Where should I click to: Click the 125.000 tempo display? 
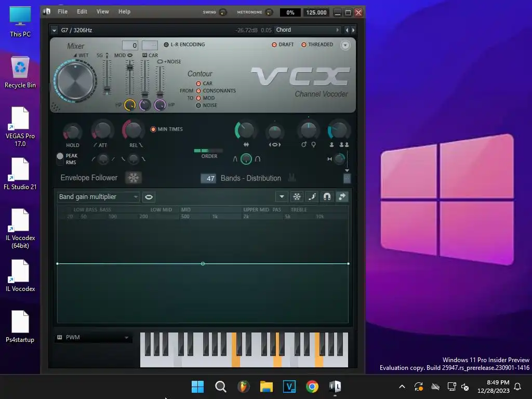(x=316, y=12)
